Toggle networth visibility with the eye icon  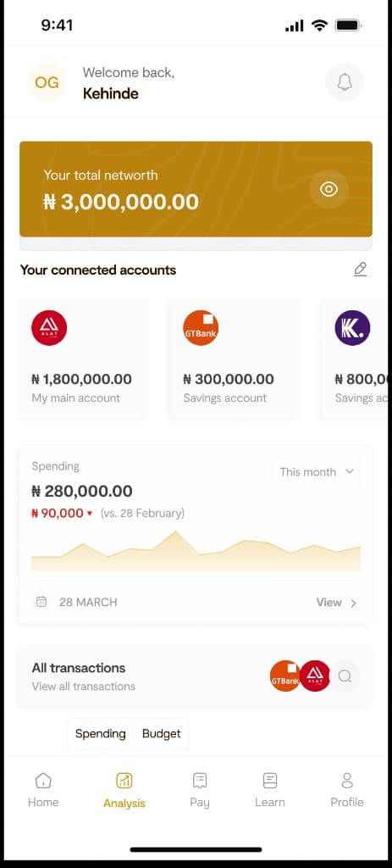(x=329, y=189)
